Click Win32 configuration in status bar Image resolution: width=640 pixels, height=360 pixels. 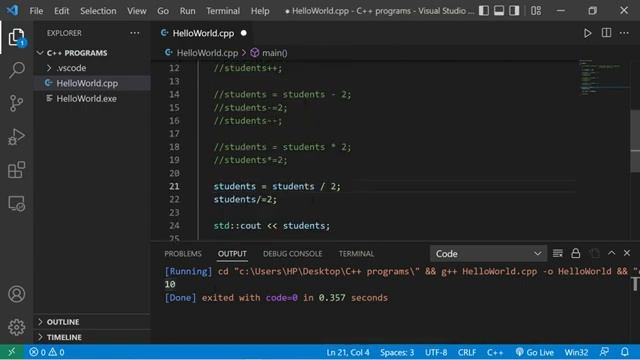point(576,352)
